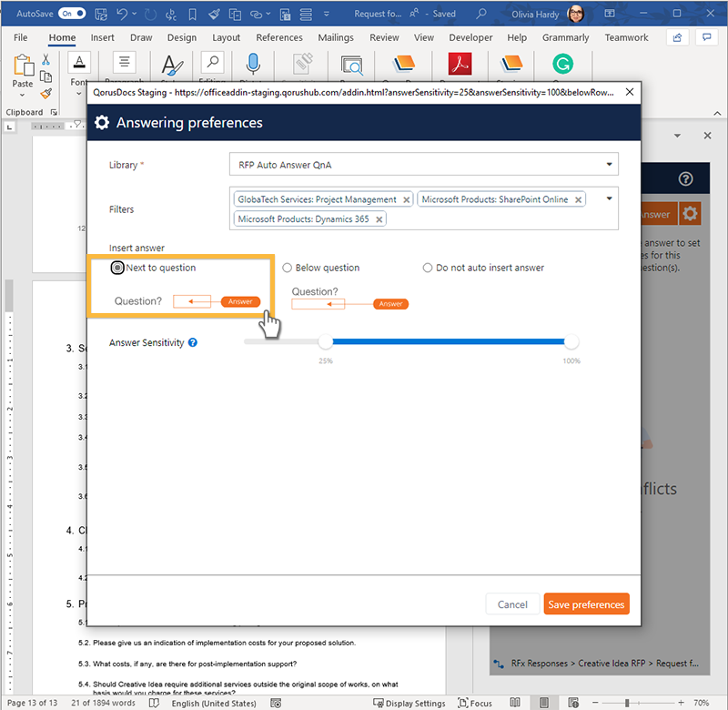Image resolution: width=728 pixels, height=710 pixels.
Task: Click the Qorus icon right of Acrobat
Action: (511, 63)
